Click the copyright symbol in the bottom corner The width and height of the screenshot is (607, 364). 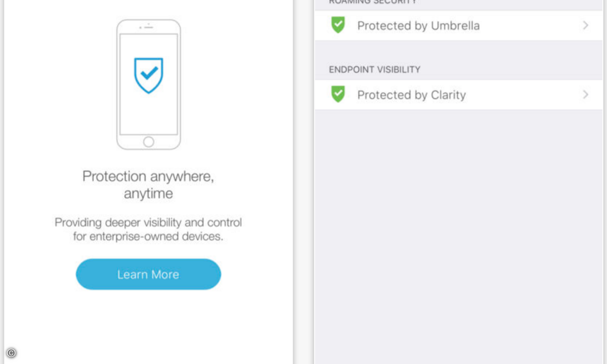click(11, 353)
